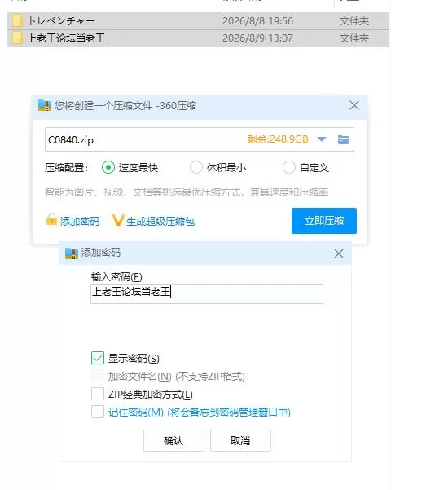This screenshot has height=490, width=448.
Task: Choose the 自定义 compression option
Action: 289,167
